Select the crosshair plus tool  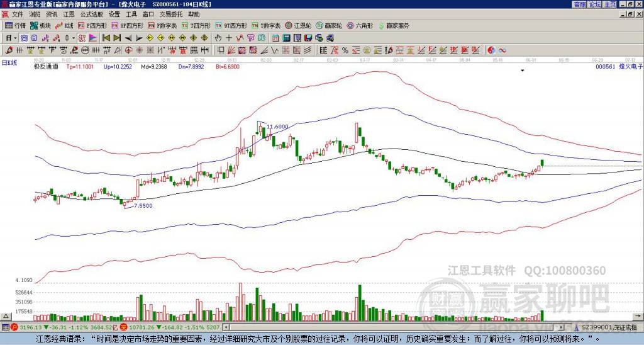point(229,38)
